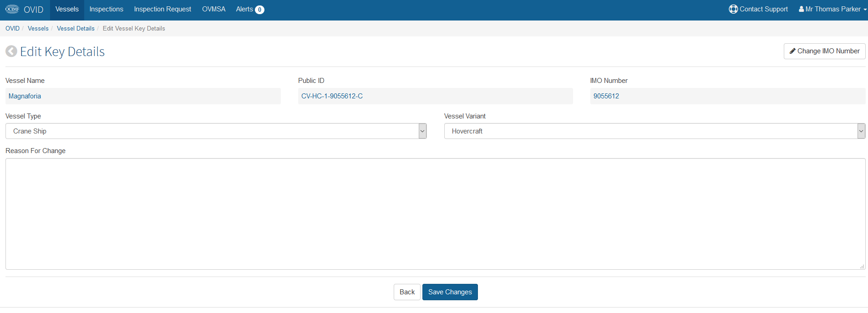Image resolution: width=868 pixels, height=313 pixels.
Task: Click the Vessel Name label
Action: [25, 81]
